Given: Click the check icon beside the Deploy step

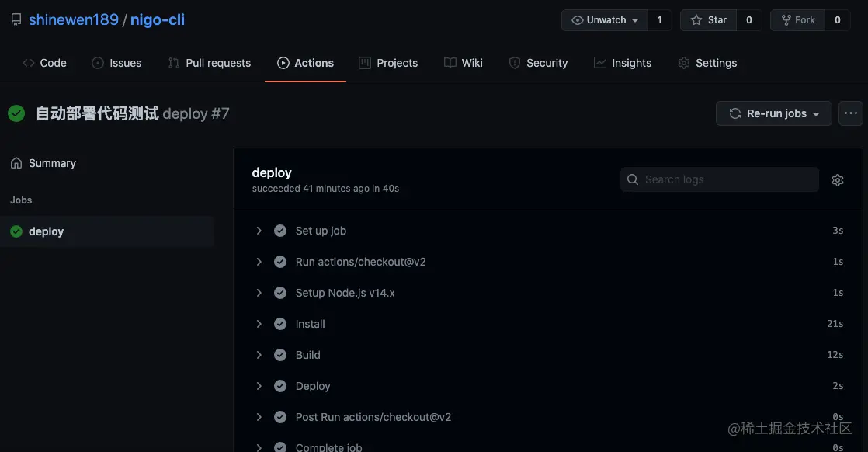Looking at the screenshot, I should click(x=280, y=386).
